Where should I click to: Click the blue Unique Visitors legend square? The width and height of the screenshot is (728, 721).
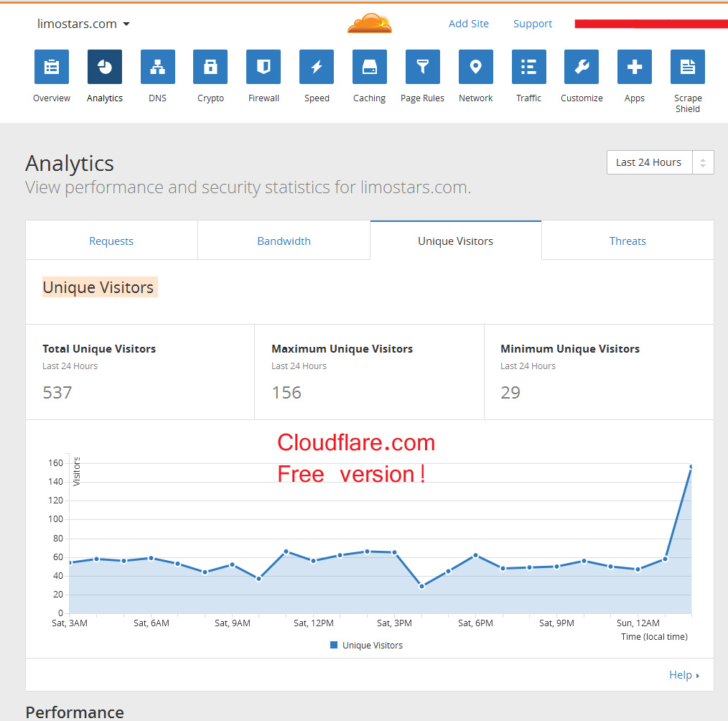coord(334,645)
